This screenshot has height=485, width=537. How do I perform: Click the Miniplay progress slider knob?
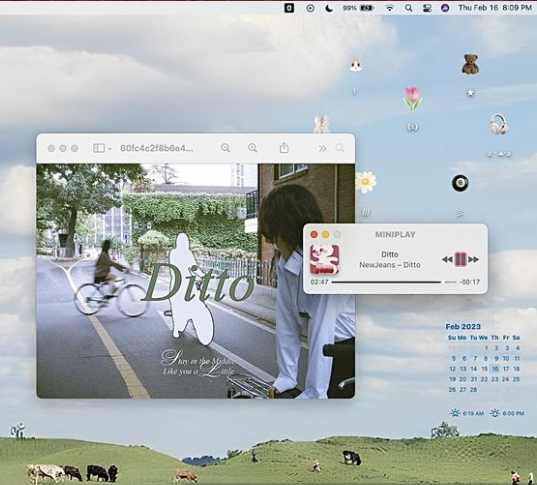click(443, 282)
